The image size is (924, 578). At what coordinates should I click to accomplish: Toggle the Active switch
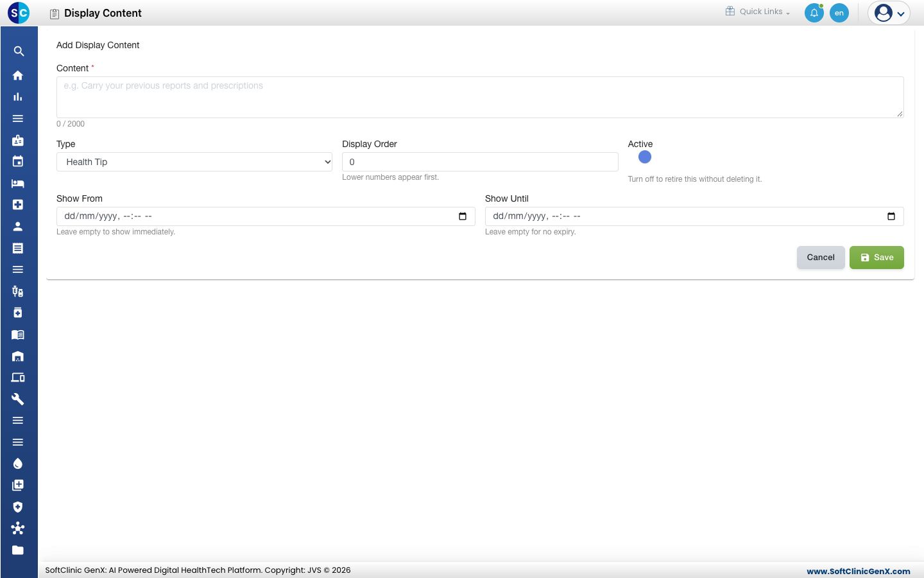645,157
